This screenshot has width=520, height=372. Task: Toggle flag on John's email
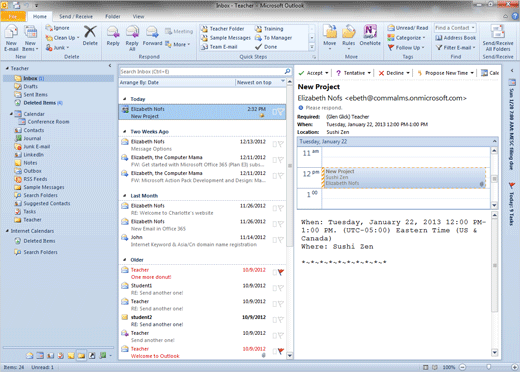point(281,240)
